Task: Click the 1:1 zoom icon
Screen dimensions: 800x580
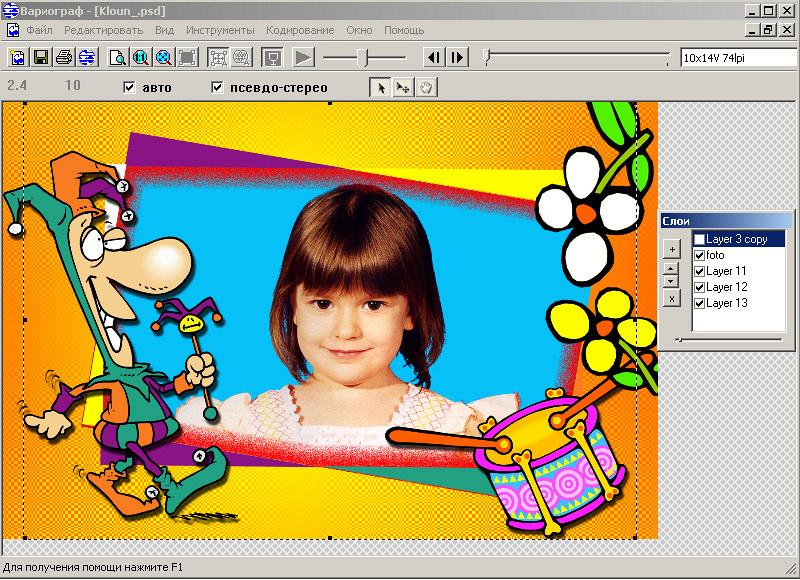Action: click(141, 57)
